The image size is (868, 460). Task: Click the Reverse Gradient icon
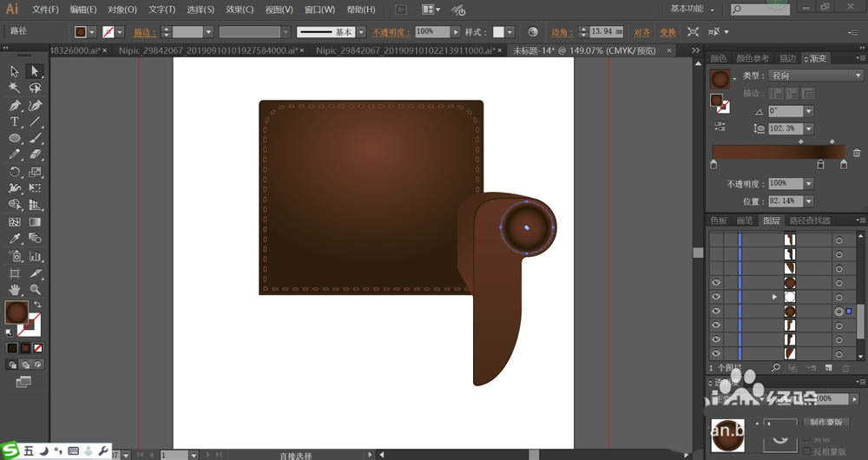click(720, 126)
